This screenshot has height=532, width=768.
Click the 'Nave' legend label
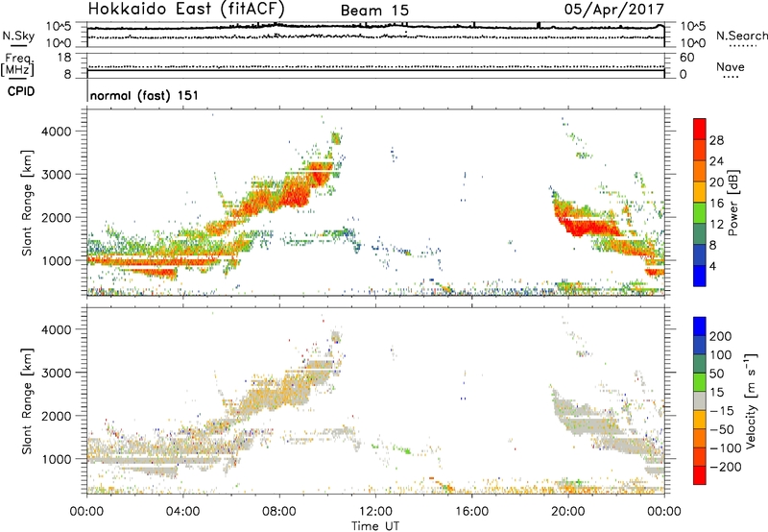[731, 66]
